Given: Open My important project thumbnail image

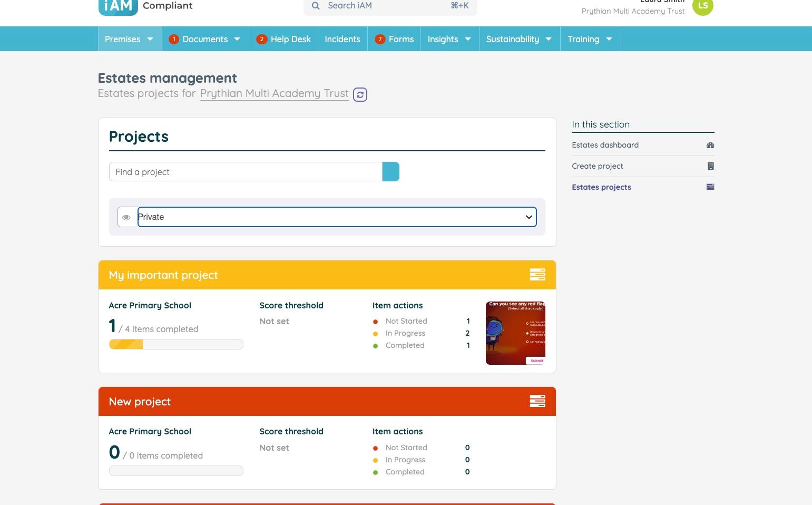Looking at the screenshot, I should click(x=515, y=333).
